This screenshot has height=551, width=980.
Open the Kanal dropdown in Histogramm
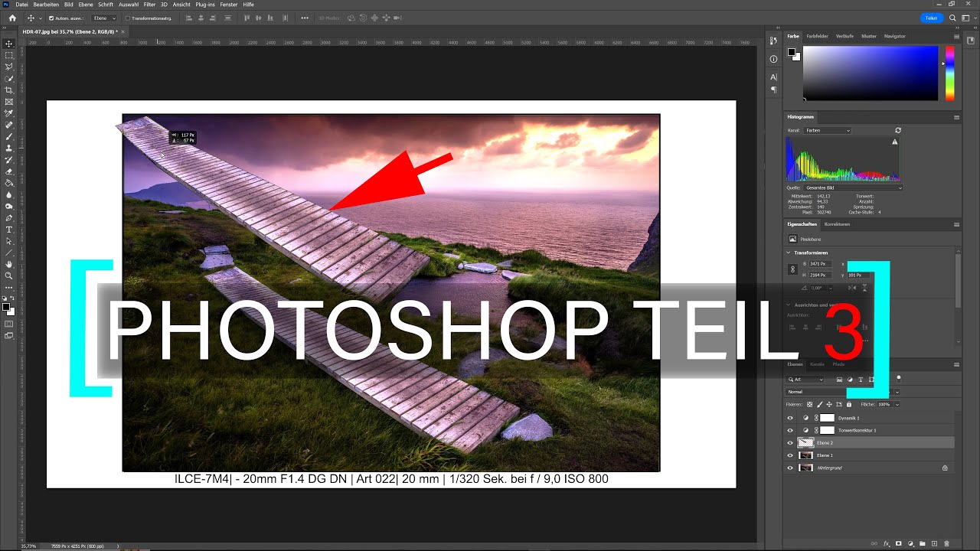point(828,131)
